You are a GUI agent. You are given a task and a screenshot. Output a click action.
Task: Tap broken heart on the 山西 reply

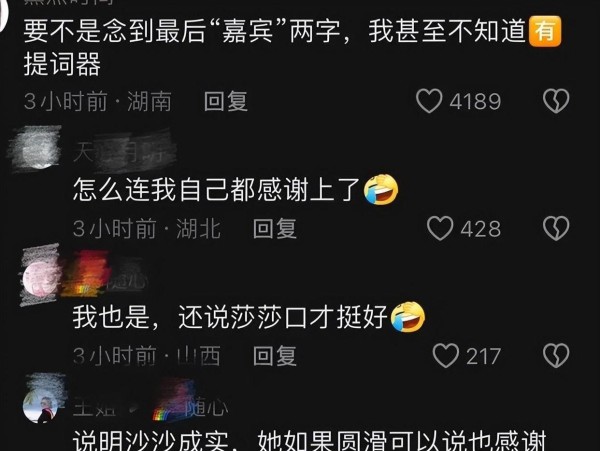click(556, 356)
